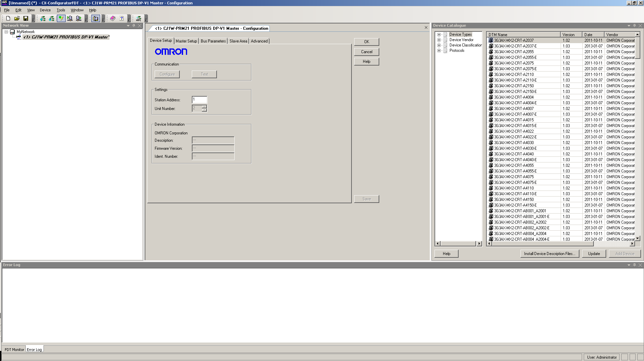
Task: Click the New project toolbar icon
Action: (x=8, y=18)
